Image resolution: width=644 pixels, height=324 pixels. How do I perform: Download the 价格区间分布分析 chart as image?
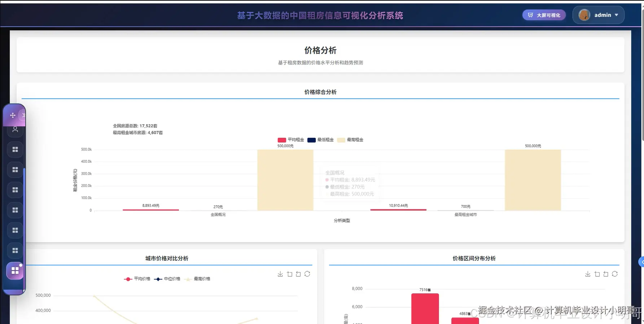[588, 274]
